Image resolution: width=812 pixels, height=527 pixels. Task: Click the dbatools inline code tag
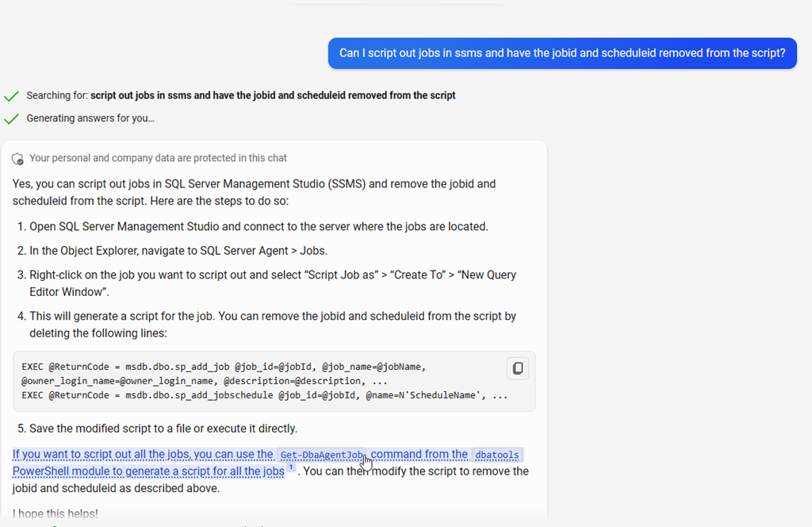pos(497,455)
